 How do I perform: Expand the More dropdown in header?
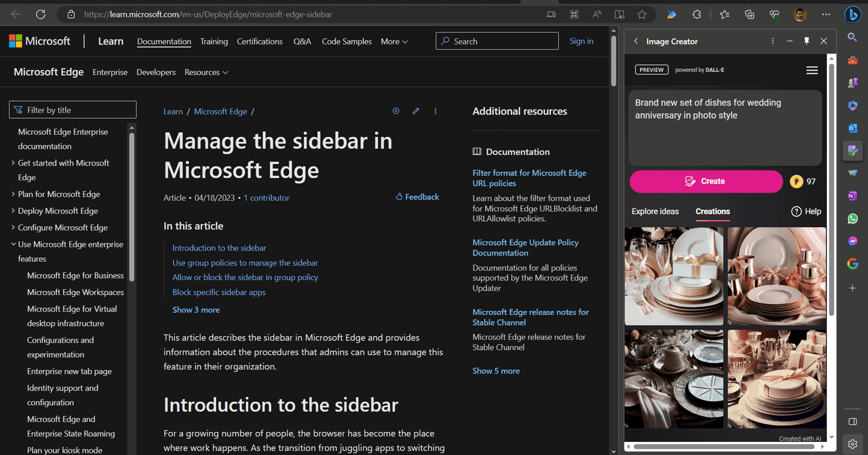pyautogui.click(x=394, y=42)
